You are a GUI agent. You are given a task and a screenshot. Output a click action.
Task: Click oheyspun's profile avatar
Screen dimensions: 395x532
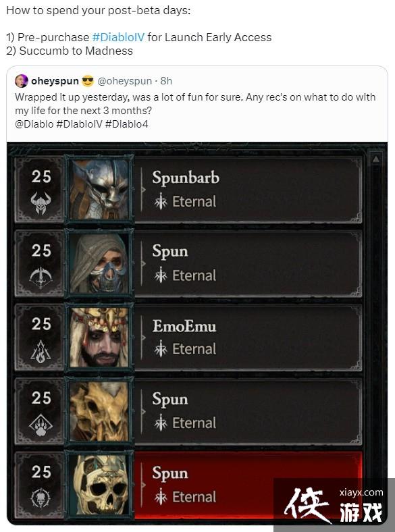(x=22, y=81)
